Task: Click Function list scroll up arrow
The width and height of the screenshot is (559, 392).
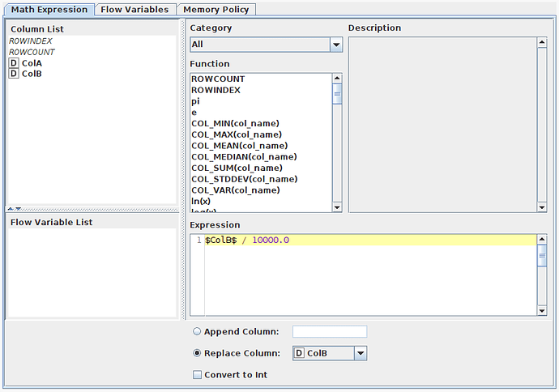Action: [x=337, y=78]
